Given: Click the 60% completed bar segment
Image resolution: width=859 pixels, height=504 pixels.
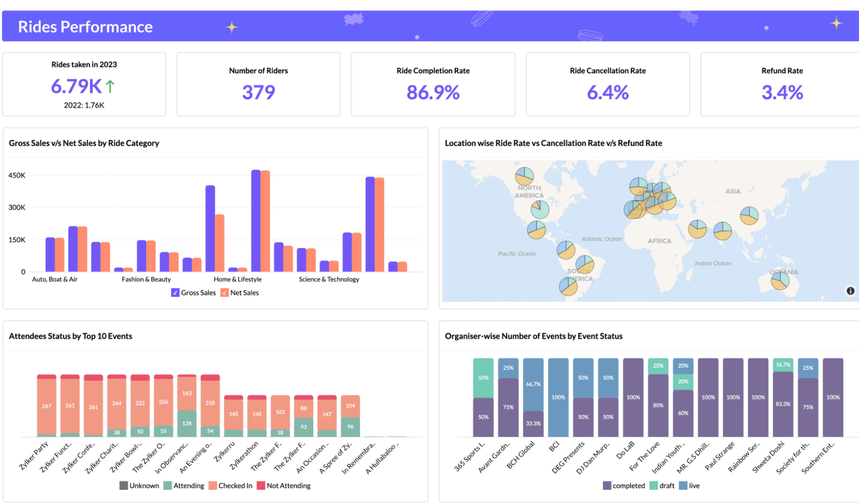Looking at the screenshot, I should click(683, 413).
